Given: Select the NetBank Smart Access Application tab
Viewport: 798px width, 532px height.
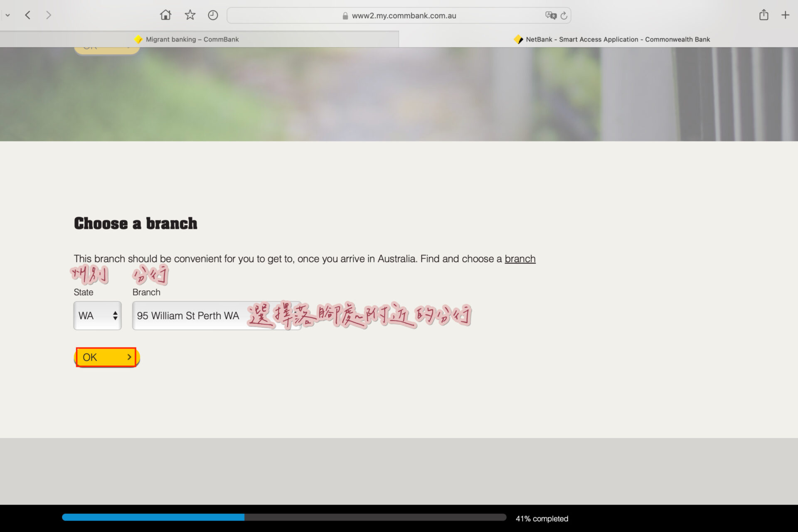Looking at the screenshot, I should [617, 39].
